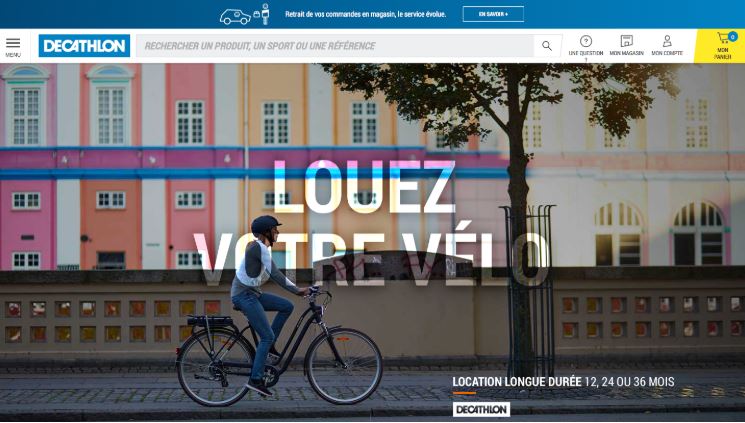Click the magnifying glass search icon

click(x=547, y=46)
